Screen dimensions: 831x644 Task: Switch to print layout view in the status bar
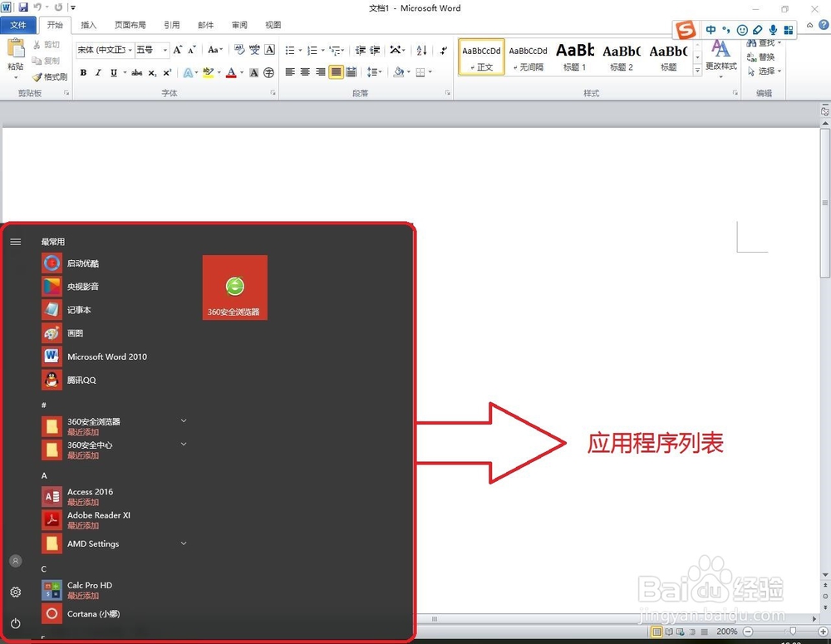pos(656,632)
